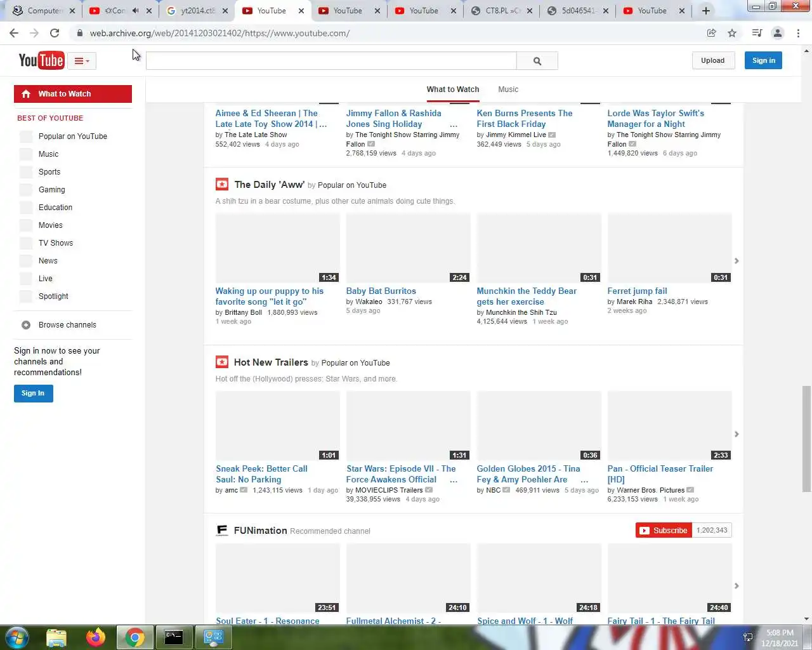Open the Lorde Was Taylor Swift's Manager link
The width and height of the screenshot is (812, 650).
click(655, 119)
